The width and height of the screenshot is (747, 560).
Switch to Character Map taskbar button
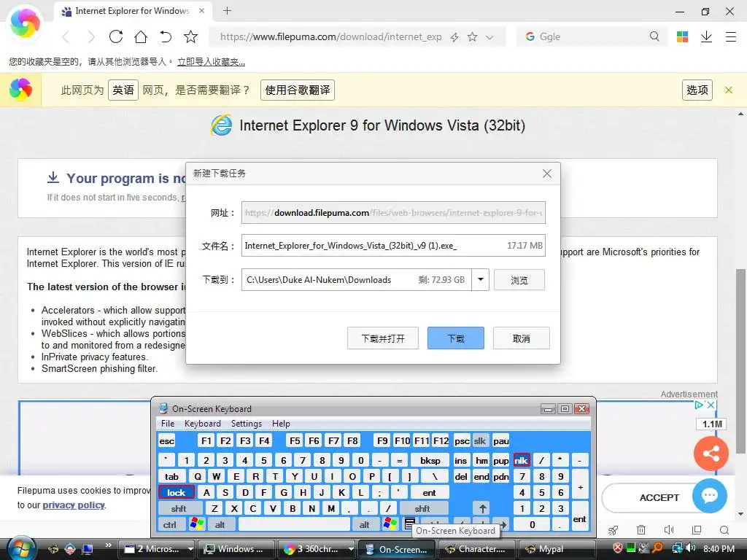point(476,549)
